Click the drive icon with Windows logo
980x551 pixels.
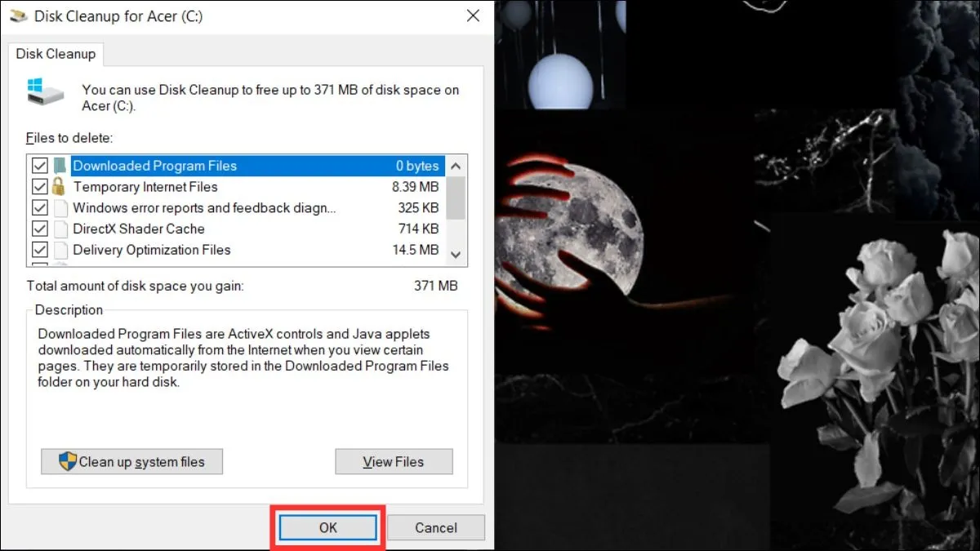click(44, 91)
